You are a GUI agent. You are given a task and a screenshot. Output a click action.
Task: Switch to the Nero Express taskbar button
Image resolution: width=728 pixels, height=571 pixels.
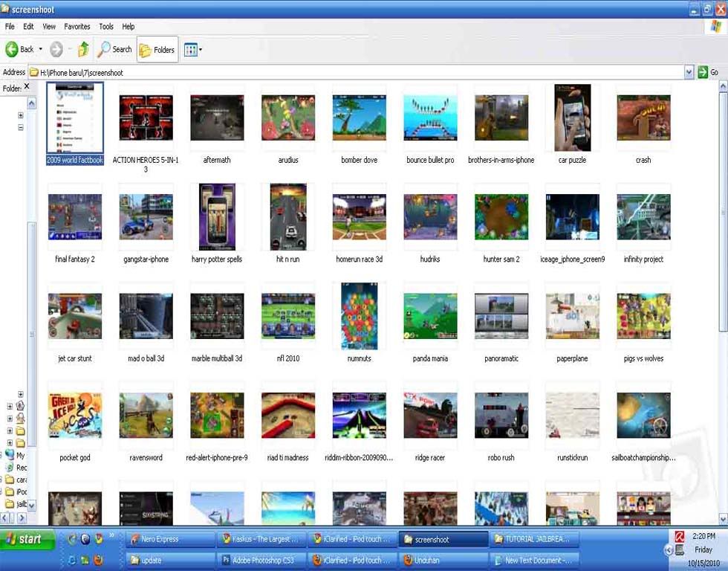170,540
